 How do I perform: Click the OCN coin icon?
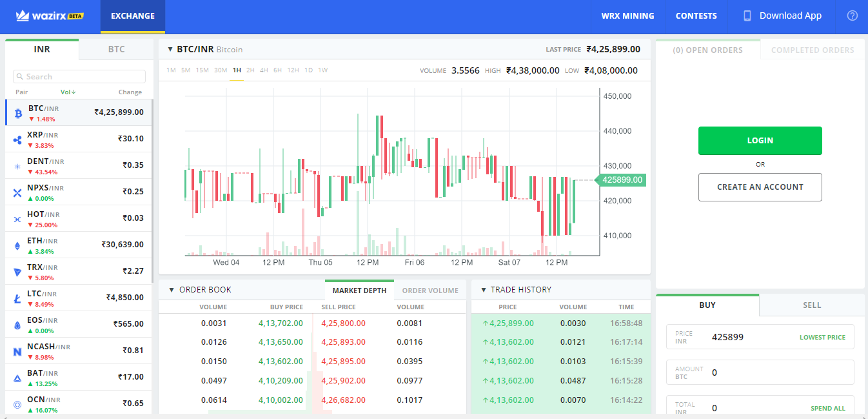click(x=18, y=405)
